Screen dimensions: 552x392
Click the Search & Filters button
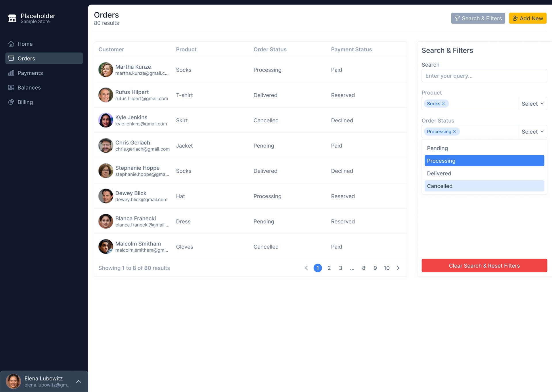coord(478,18)
